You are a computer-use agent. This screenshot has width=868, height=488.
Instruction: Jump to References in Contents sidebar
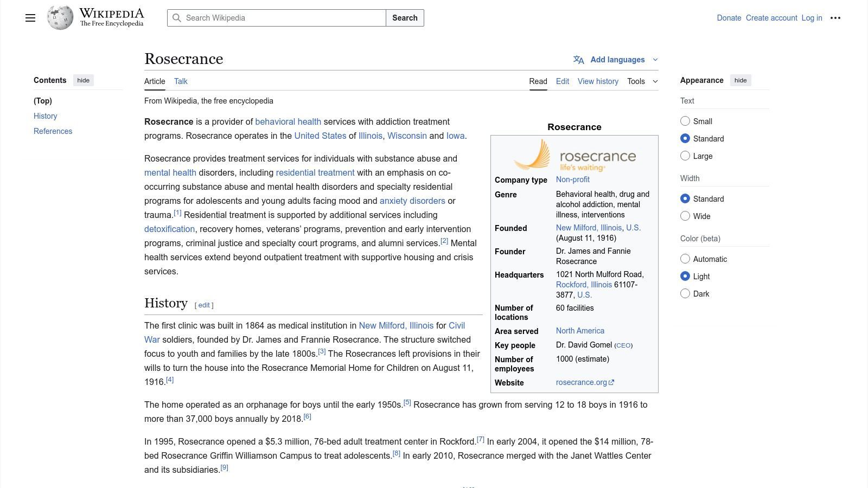coord(53,131)
